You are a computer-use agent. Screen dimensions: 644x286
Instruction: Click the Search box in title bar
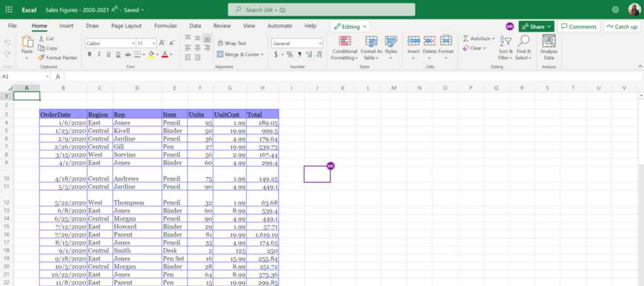(x=321, y=9)
